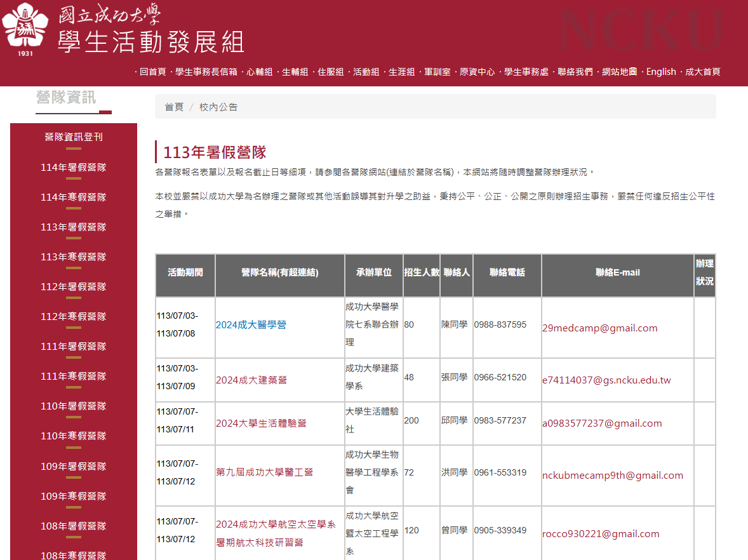748x560 pixels.
Task: Open 學生事務長信箱 in top navigation
Action: coord(206,72)
